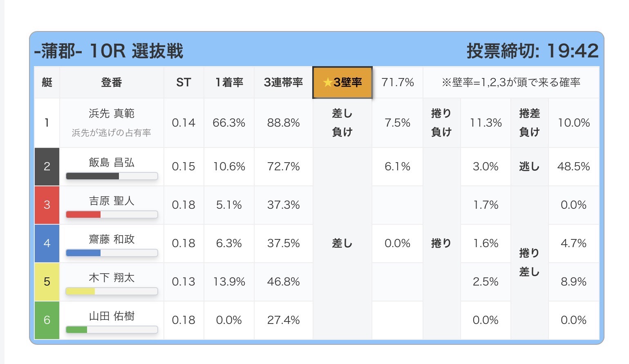This screenshot has width=629, height=364.
Task: Select the blue boat number 4 cell
Action: point(47,243)
